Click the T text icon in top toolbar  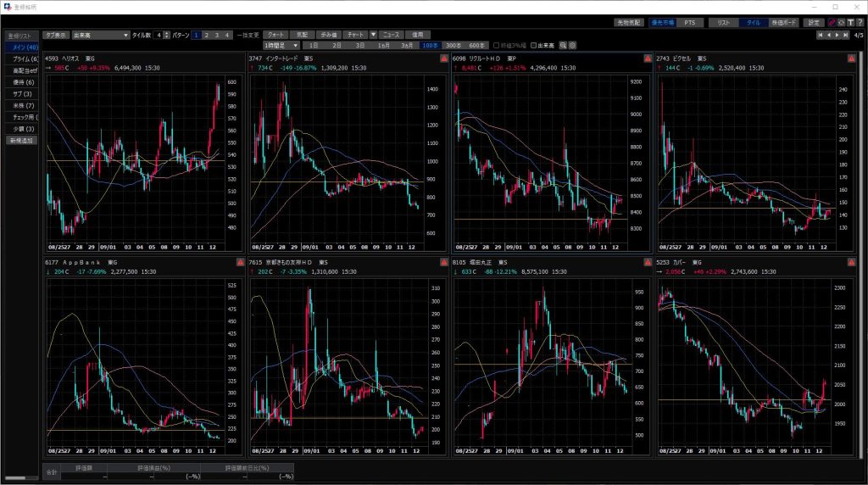click(850, 22)
